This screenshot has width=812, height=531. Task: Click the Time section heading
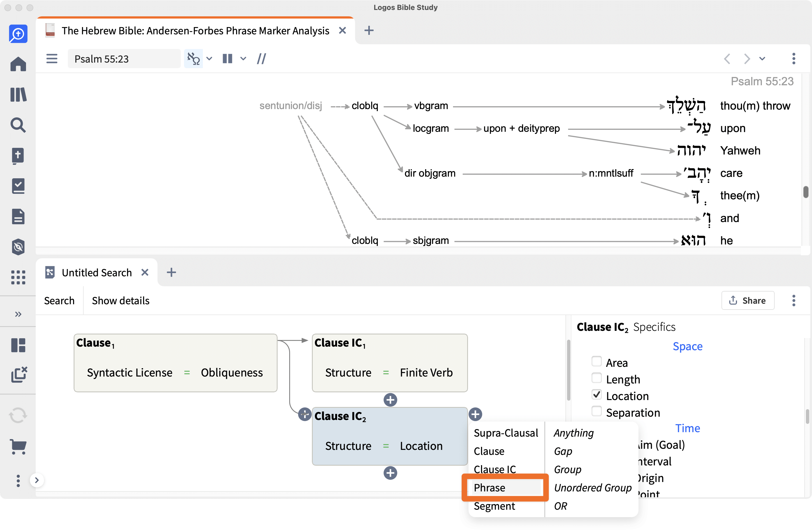tap(687, 428)
